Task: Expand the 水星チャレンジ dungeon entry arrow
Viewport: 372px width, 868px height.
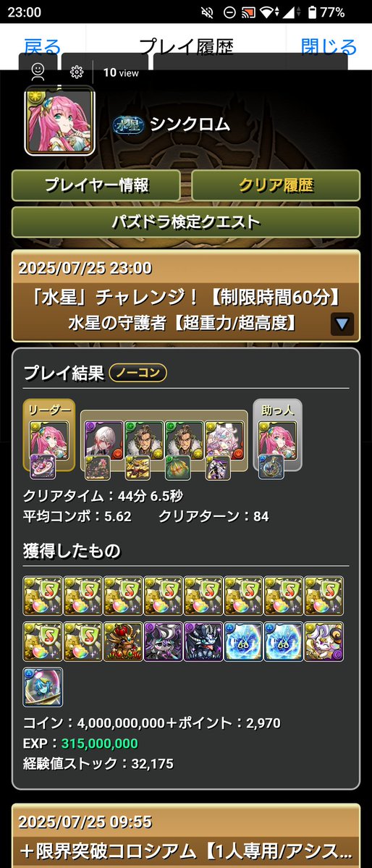Action: 342,324
